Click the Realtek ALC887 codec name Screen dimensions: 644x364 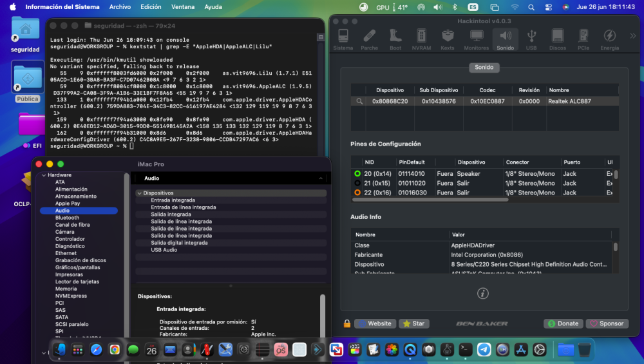(x=569, y=101)
